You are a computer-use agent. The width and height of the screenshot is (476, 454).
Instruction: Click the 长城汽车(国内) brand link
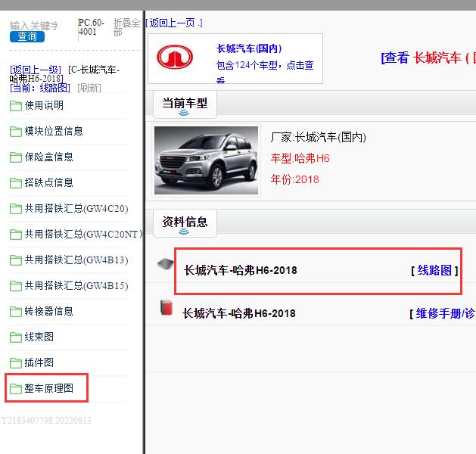[x=249, y=48]
